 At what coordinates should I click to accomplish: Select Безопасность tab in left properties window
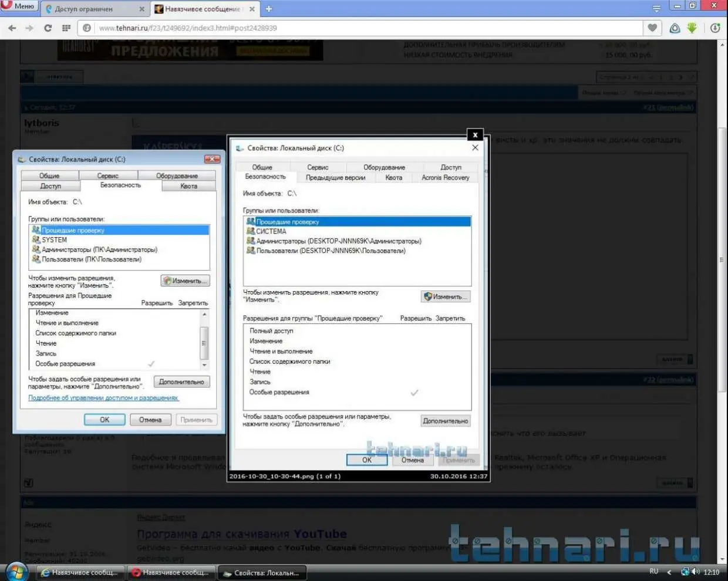point(120,185)
